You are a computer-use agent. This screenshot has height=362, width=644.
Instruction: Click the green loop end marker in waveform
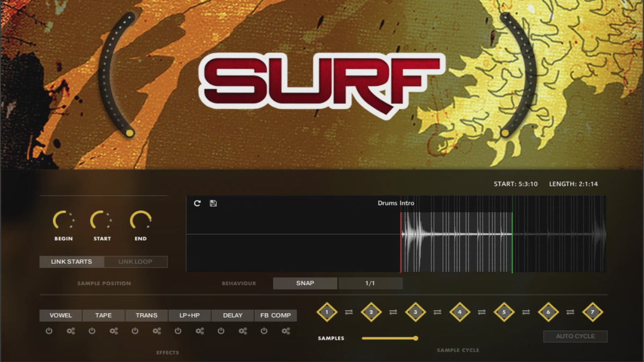tap(512, 241)
